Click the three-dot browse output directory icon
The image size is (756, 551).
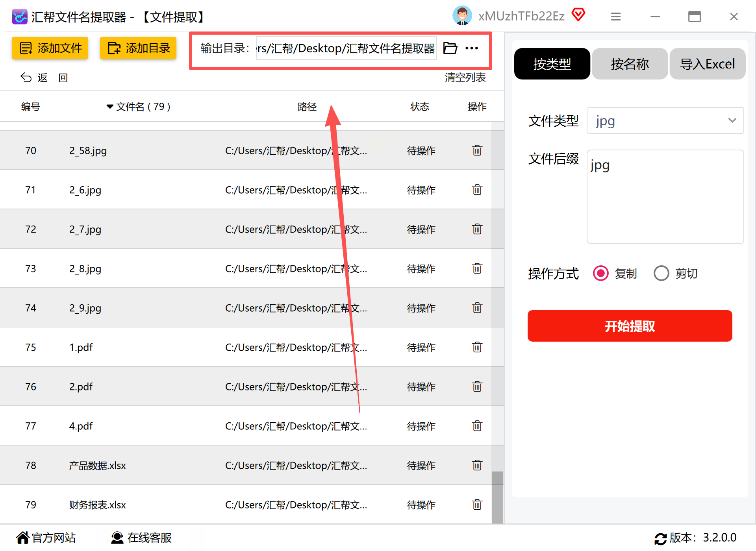pyautogui.click(x=471, y=48)
